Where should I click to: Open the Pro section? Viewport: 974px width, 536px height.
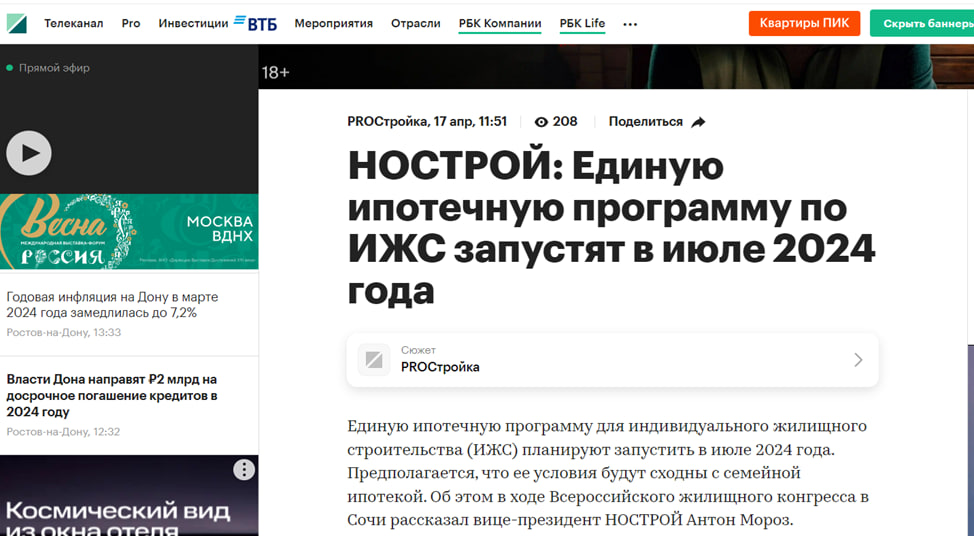point(130,24)
